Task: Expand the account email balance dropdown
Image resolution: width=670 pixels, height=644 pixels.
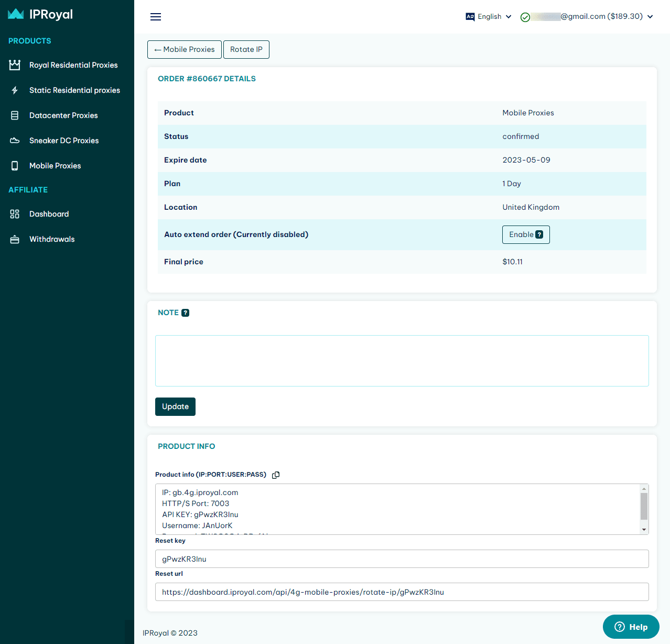Action: (x=587, y=17)
